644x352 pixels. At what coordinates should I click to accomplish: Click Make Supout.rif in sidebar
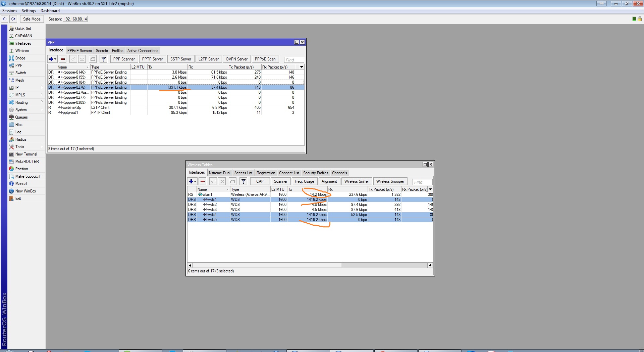coord(28,176)
